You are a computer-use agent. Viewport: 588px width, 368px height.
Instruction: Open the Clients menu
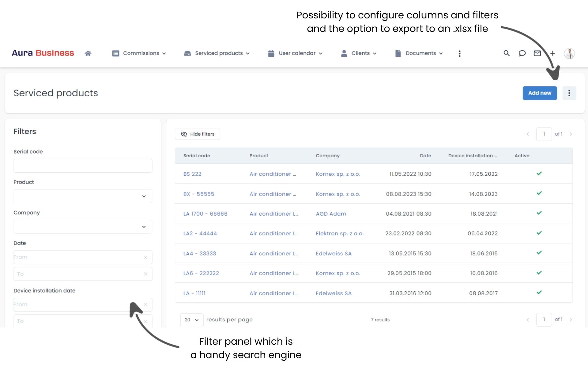coord(359,53)
